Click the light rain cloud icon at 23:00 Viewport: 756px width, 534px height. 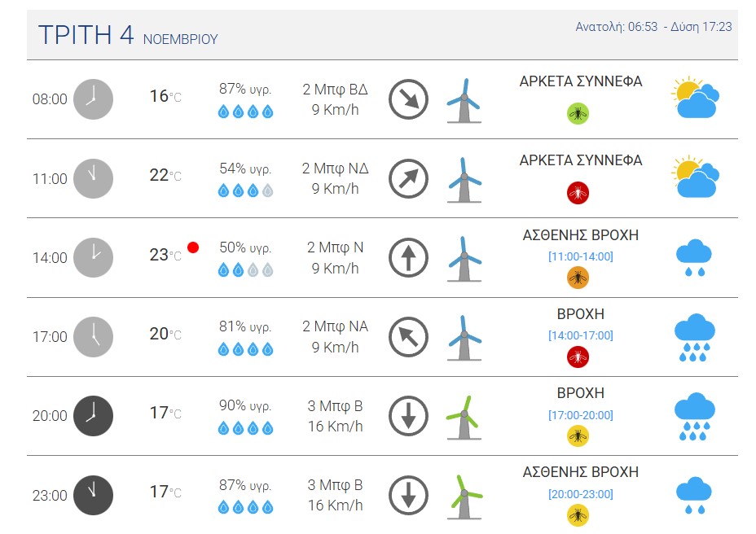coord(694,496)
